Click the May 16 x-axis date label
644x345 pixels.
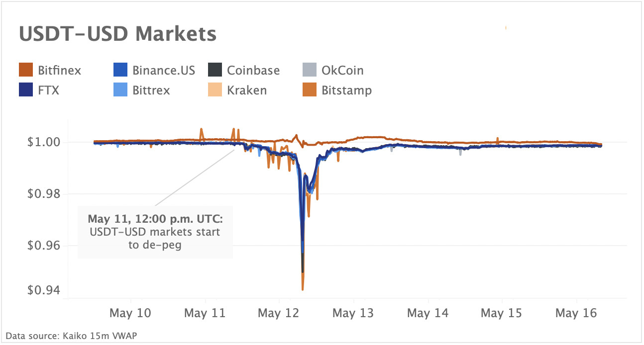tap(576, 313)
